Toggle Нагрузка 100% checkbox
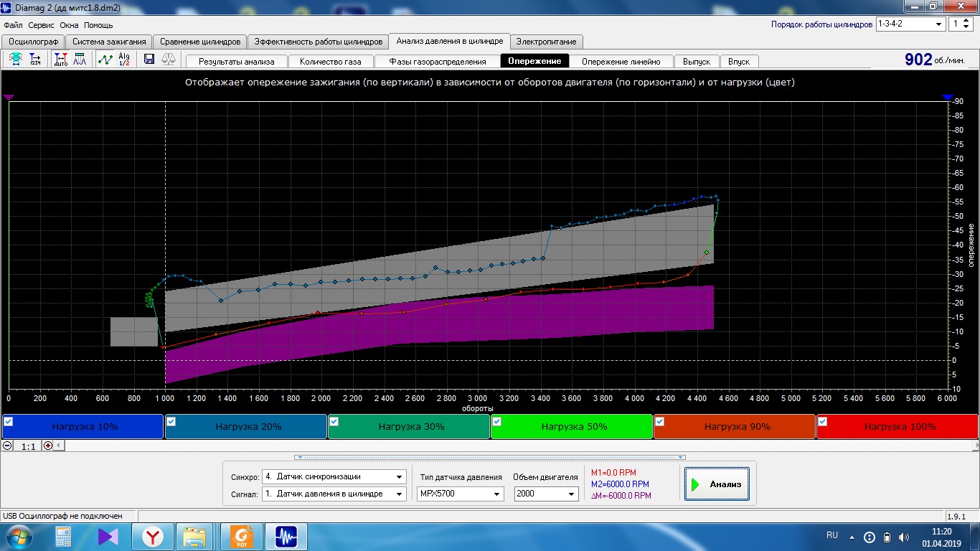The image size is (980, 551). pyautogui.click(x=823, y=422)
